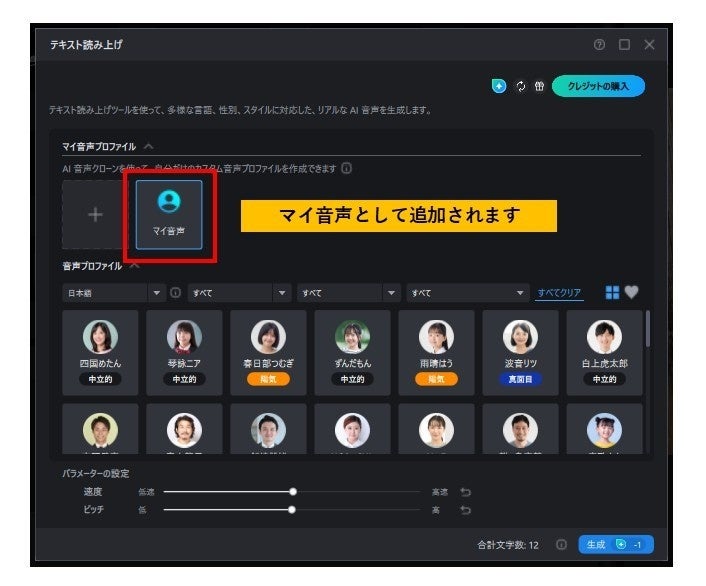Reset the 速度 speed value
The width and height of the screenshot is (706, 586).
pyautogui.click(x=466, y=492)
